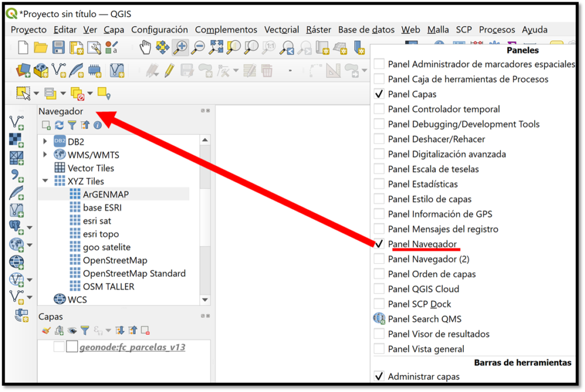
Task: Click Expand All icon in Capas toolbar
Action: pyautogui.click(x=120, y=330)
